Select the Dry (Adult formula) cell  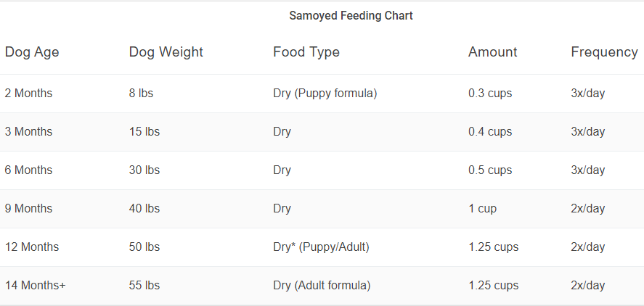[x=322, y=286]
